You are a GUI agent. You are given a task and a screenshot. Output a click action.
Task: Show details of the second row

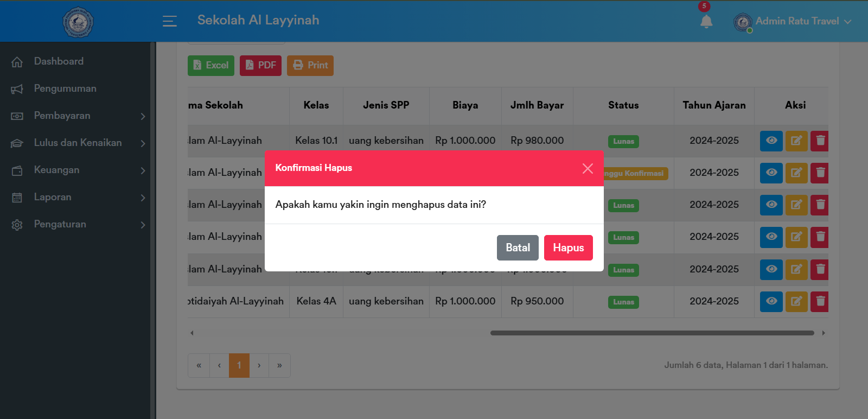[x=771, y=173]
